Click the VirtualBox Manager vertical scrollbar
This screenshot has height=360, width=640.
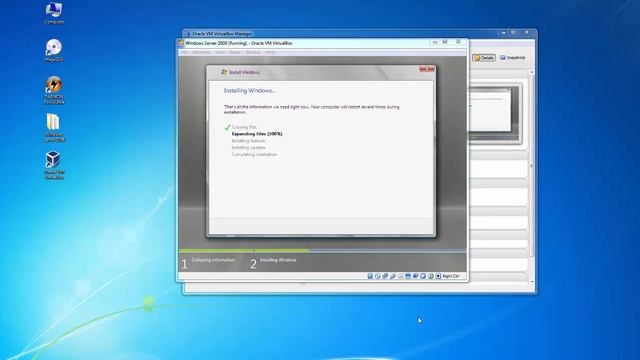tap(531, 177)
